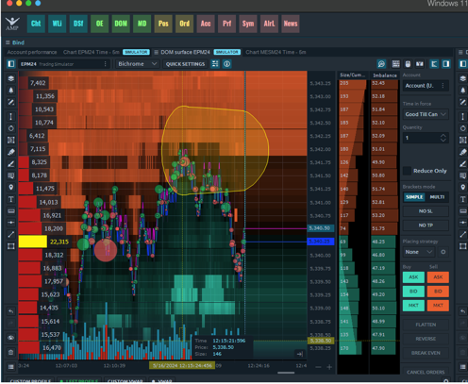Open the DOM panel button
The width and height of the screenshot is (468, 384).
pos(121,24)
